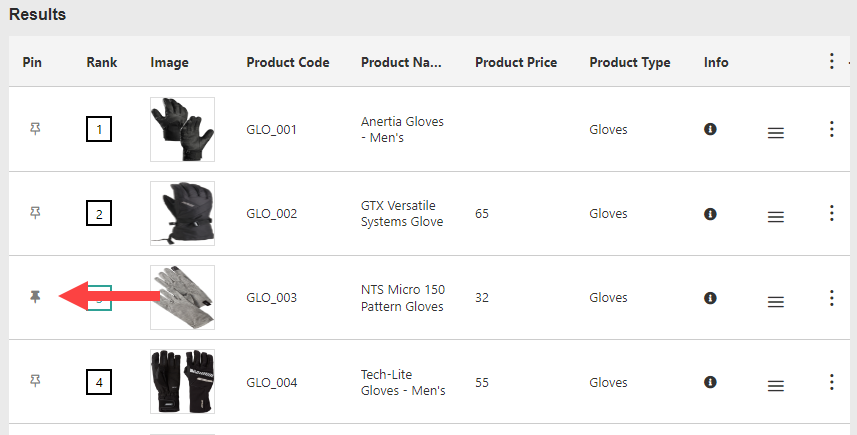
Task: Select the rank 1 box
Action: click(99, 129)
